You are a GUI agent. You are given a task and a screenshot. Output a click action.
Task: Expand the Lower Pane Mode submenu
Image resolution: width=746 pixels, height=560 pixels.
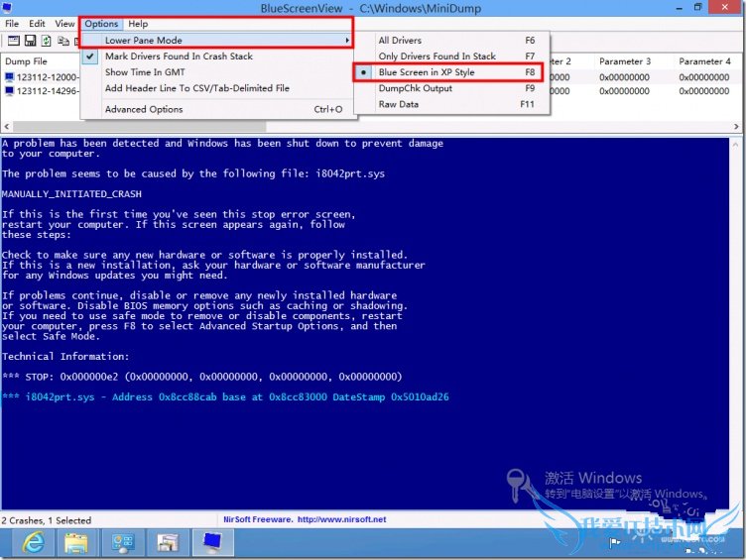click(x=217, y=41)
